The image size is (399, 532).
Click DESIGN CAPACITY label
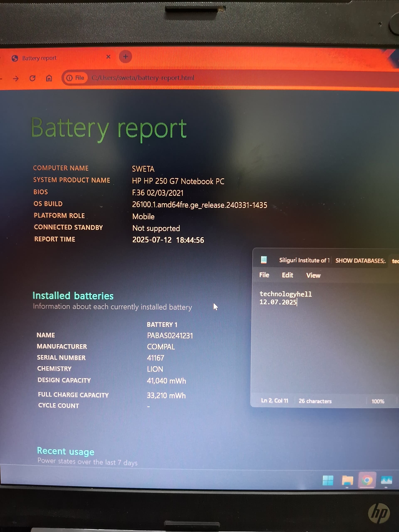pos(64,380)
